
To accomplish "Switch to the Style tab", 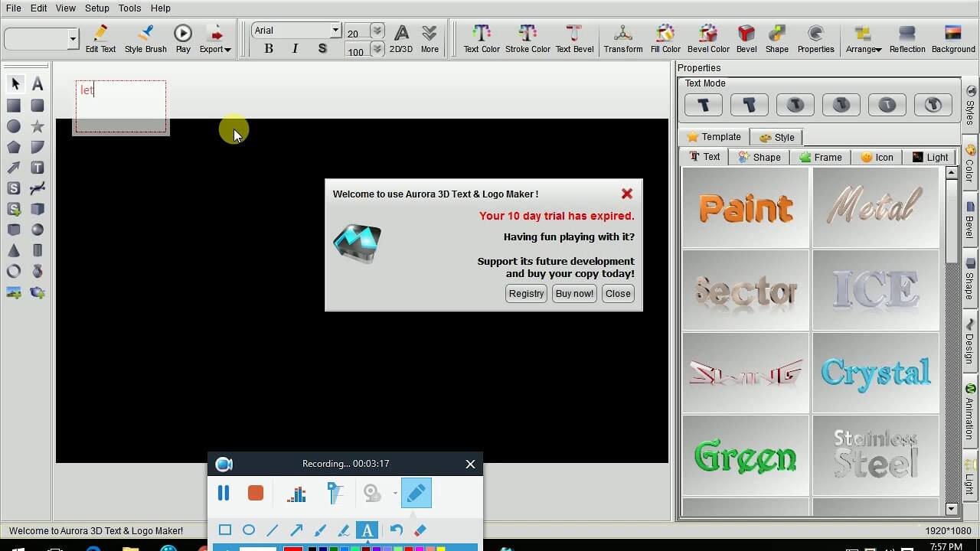I will coord(776,137).
